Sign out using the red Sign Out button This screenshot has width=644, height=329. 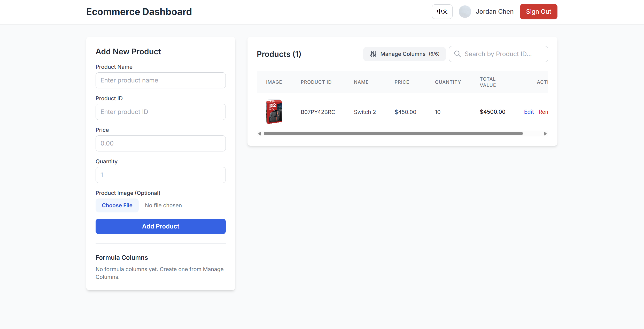(538, 11)
